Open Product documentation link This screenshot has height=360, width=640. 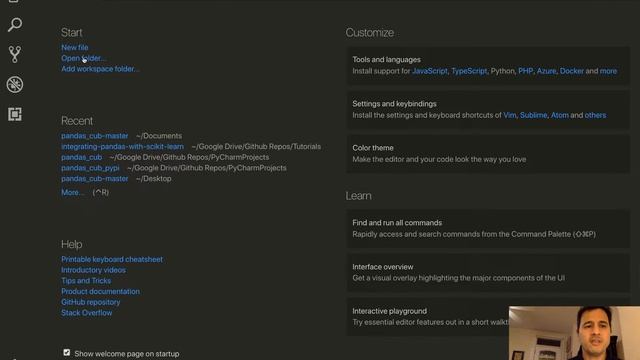pyautogui.click(x=100, y=291)
